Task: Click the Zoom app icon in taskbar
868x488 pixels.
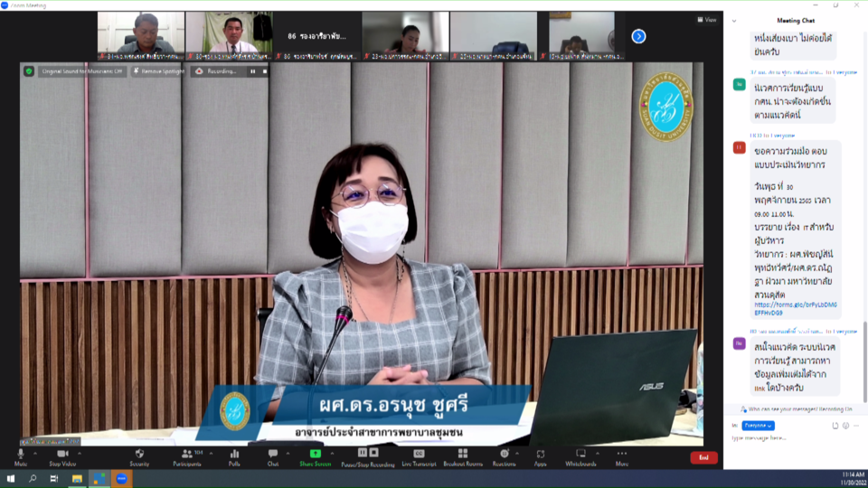Action: [x=122, y=479]
